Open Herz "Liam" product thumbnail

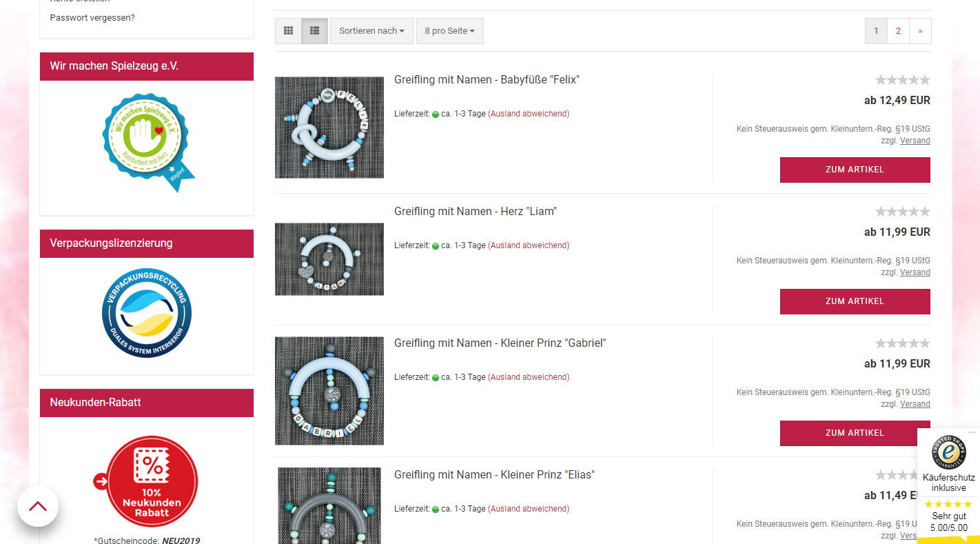[x=329, y=259]
